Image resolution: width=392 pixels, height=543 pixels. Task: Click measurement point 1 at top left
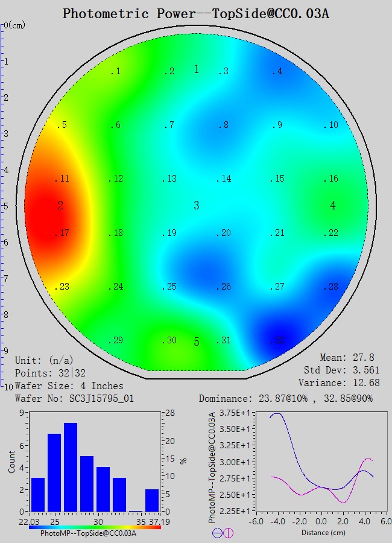click(116, 72)
